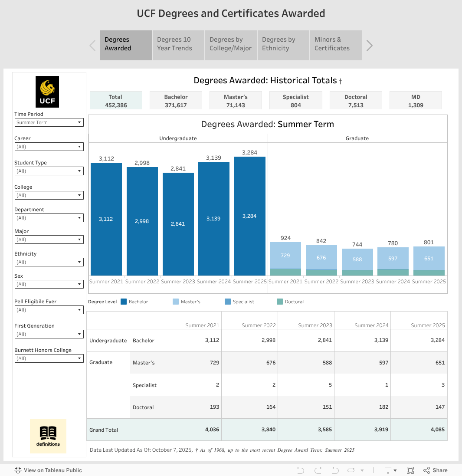Select the Summer 2025 Bachelor bar

(249, 216)
